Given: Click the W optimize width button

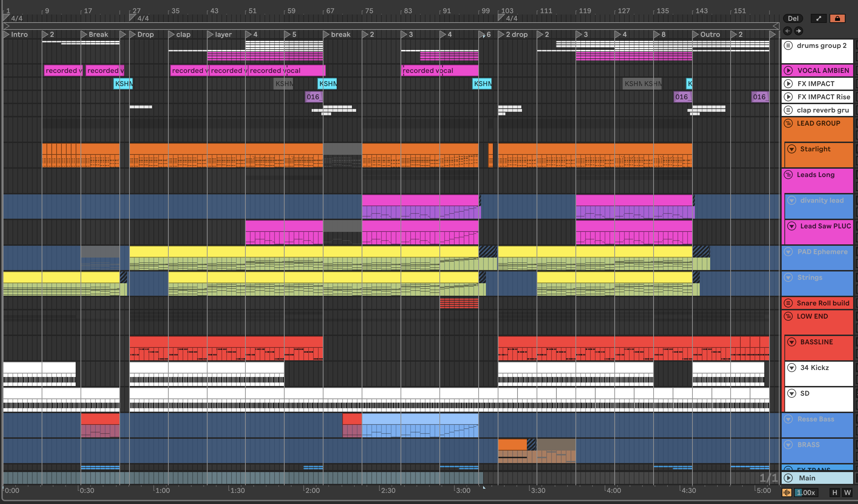Looking at the screenshot, I should [x=847, y=493].
